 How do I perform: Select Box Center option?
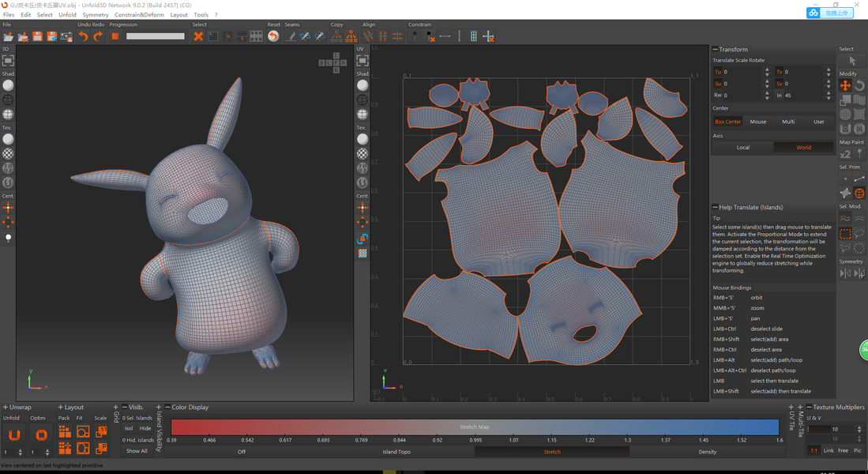(x=727, y=122)
